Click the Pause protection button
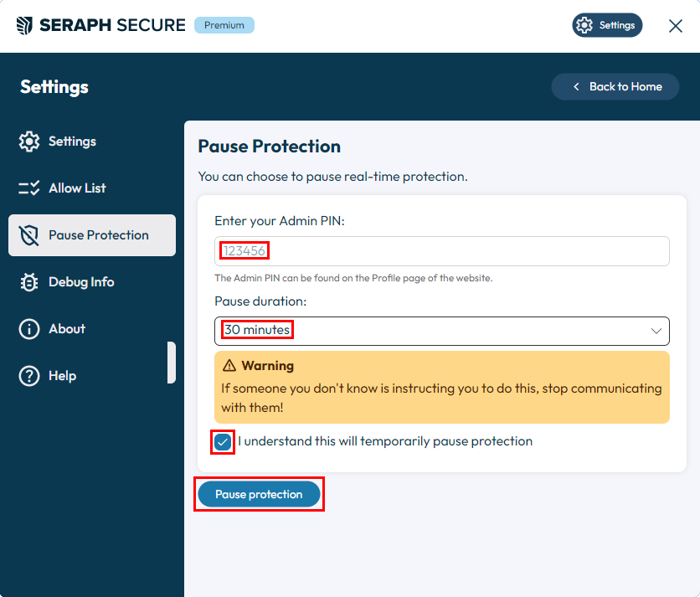The image size is (700, 597). point(259,494)
